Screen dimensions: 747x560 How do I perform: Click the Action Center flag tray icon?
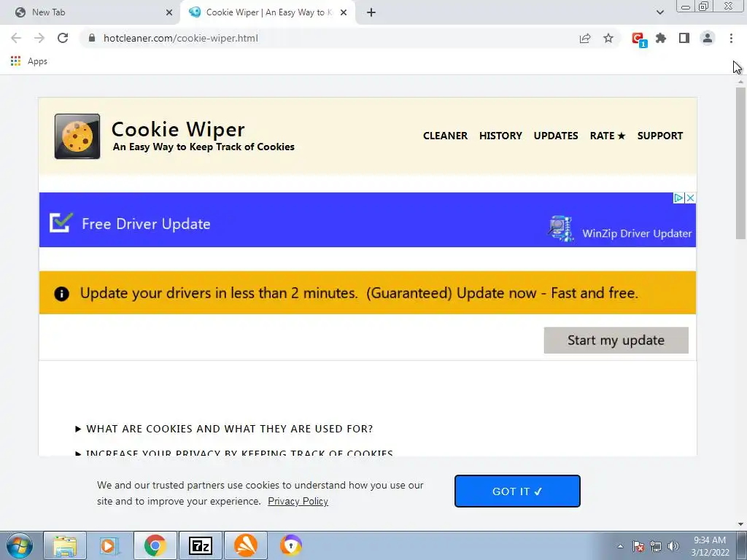tap(638, 546)
